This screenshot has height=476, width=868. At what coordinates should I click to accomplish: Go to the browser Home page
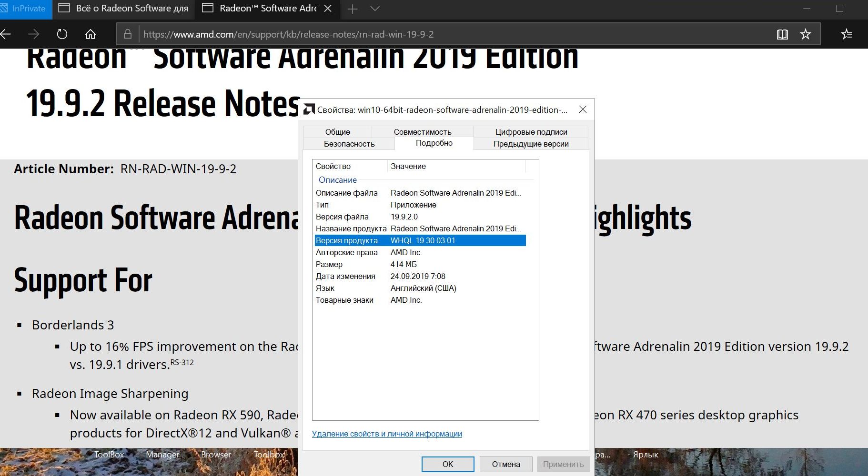click(91, 34)
